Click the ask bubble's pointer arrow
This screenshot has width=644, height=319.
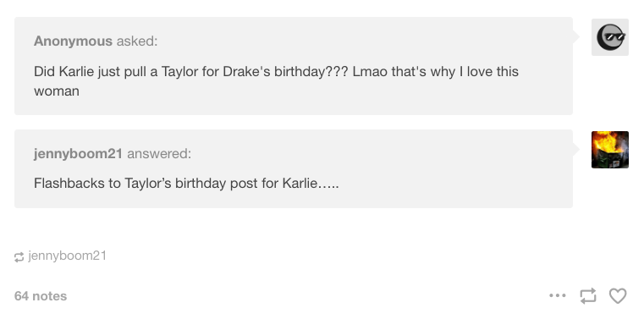pyautogui.click(x=575, y=37)
